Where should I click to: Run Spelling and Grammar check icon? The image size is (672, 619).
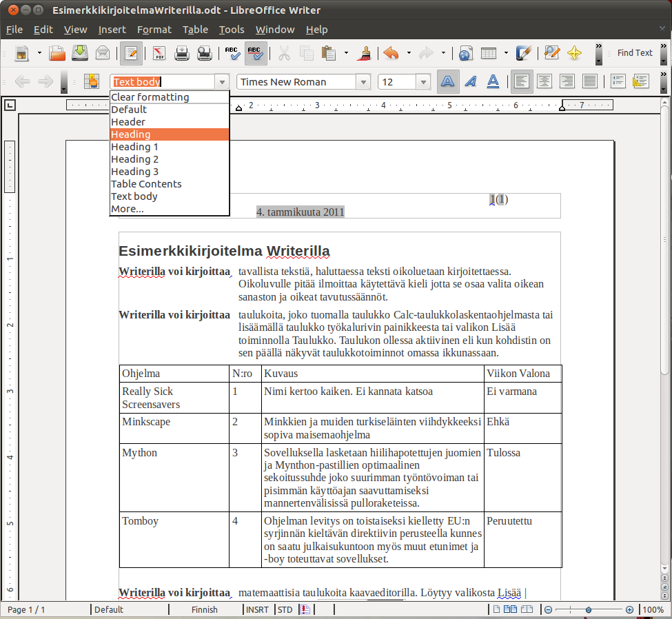click(233, 53)
